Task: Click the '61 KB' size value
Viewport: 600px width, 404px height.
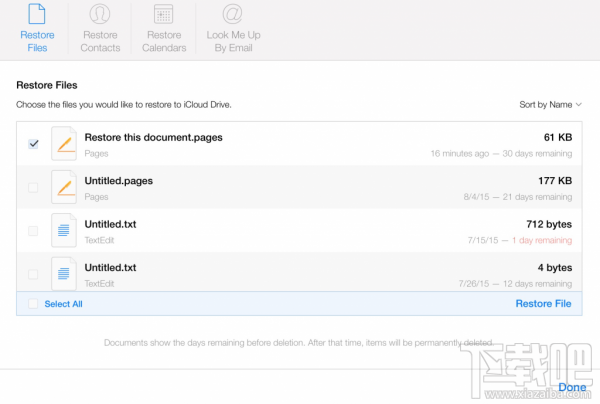Action: click(x=558, y=137)
